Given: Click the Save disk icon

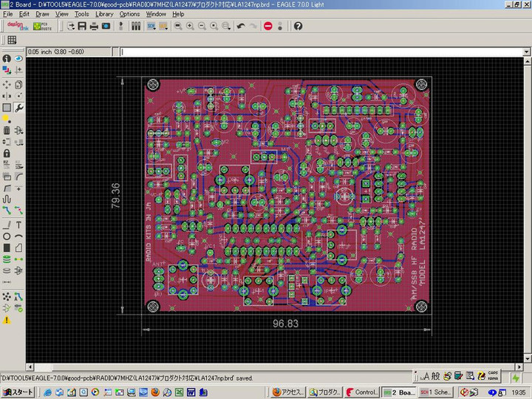Looking at the screenshot, I should pos(82,26).
